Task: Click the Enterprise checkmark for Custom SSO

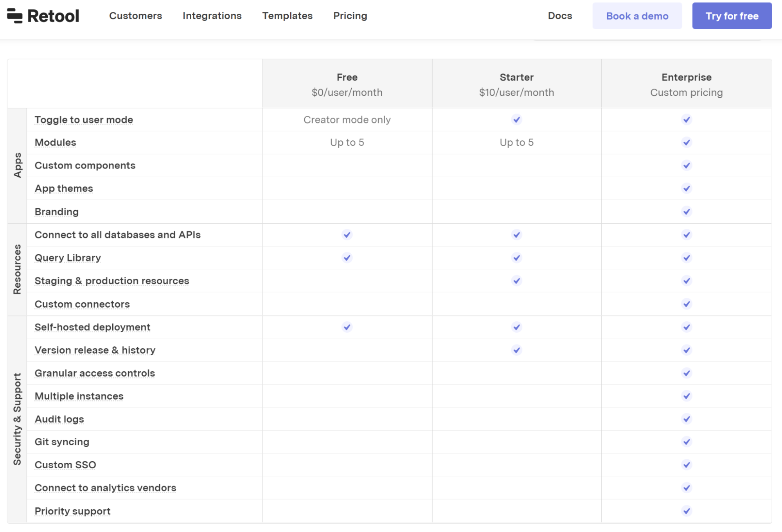Action: pos(686,465)
